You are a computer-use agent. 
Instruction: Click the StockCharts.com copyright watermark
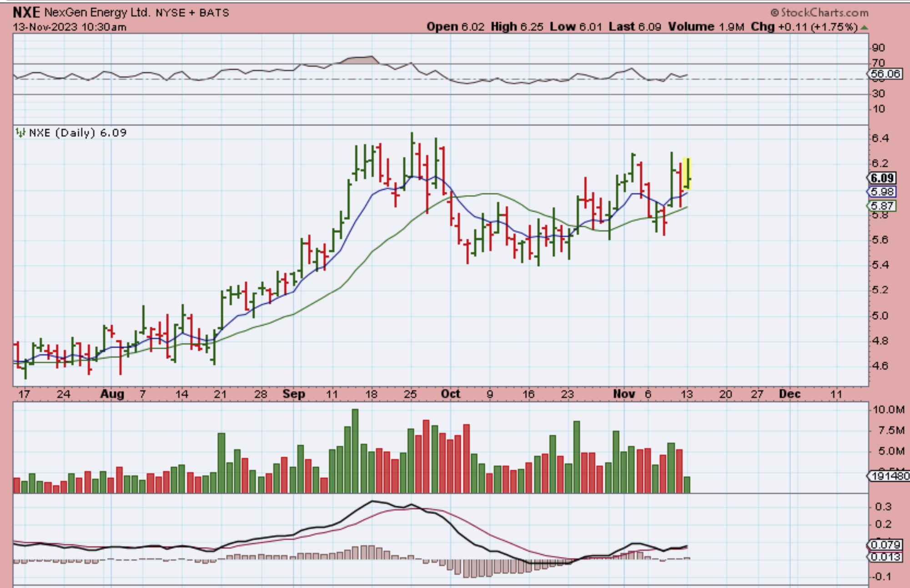(x=820, y=12)
